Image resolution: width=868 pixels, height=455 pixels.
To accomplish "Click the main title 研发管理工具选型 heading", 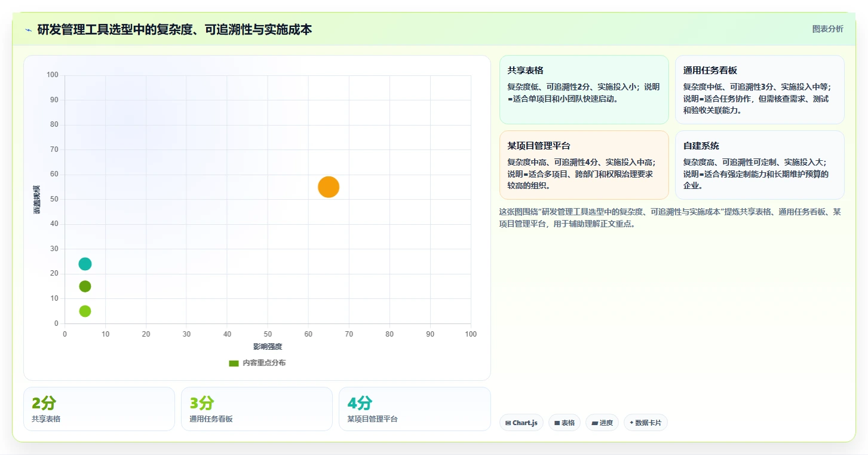I will [174, 29].
